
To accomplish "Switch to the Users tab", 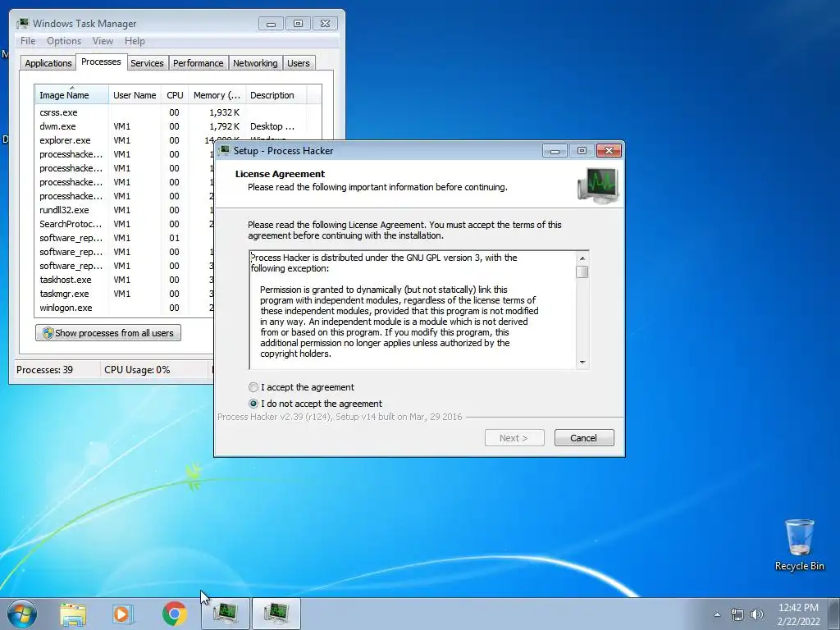I will 298,63.
